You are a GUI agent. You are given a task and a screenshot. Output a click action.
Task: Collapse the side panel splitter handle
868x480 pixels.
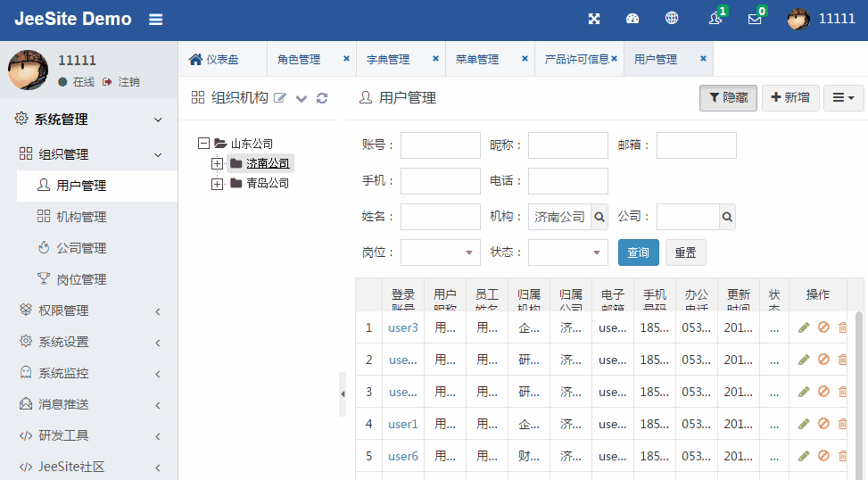pos(343,393)
